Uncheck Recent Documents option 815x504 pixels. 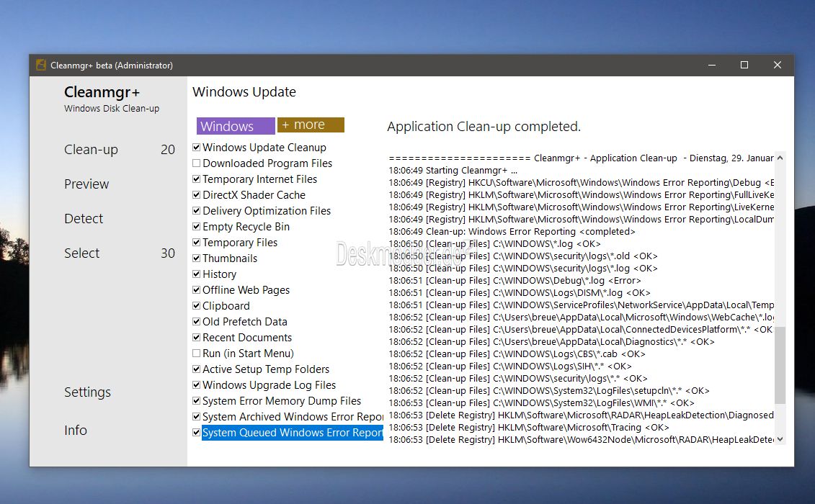click(x=197, y=338)
